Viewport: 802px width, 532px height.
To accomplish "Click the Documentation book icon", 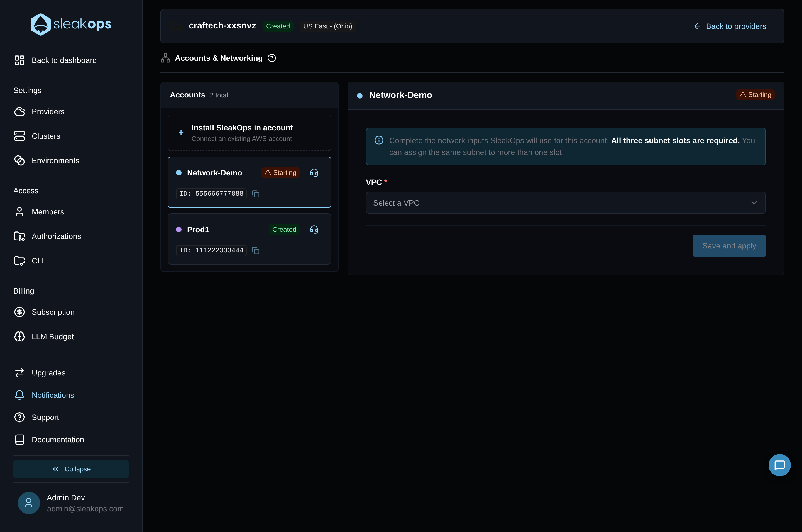I will coord(19,439).
